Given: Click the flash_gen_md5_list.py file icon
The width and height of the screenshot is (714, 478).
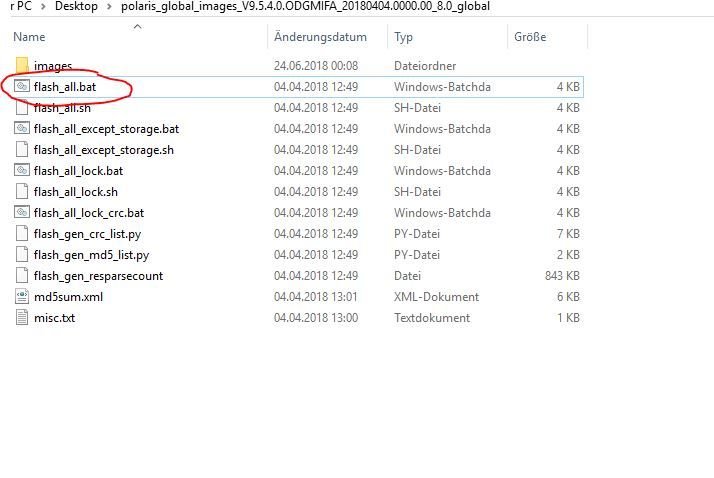Looking at the screenshot, I should coord(21,254).
